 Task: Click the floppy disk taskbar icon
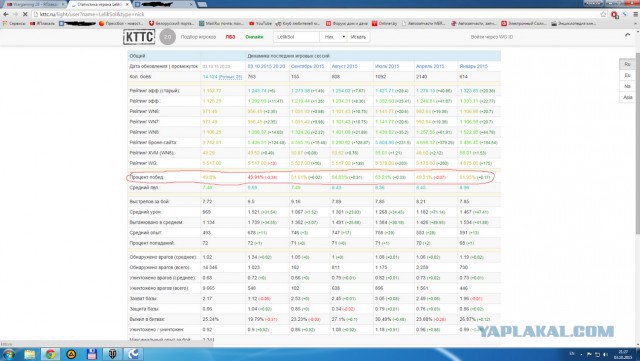[92, 354]
